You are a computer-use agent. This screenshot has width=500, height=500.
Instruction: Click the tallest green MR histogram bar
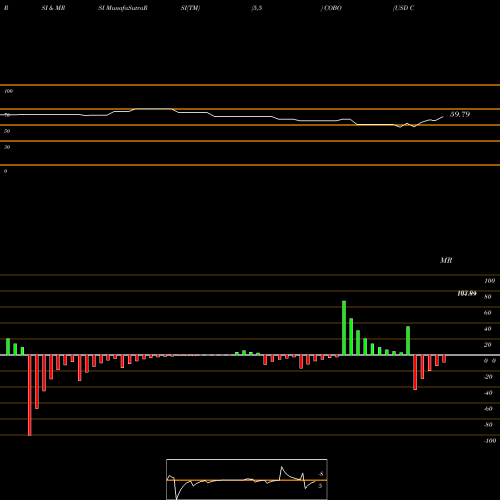click(x=344, y=328)
